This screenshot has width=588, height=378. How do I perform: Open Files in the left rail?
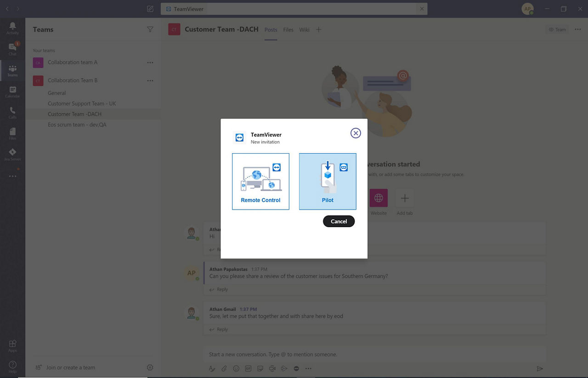tap(12, 133)
